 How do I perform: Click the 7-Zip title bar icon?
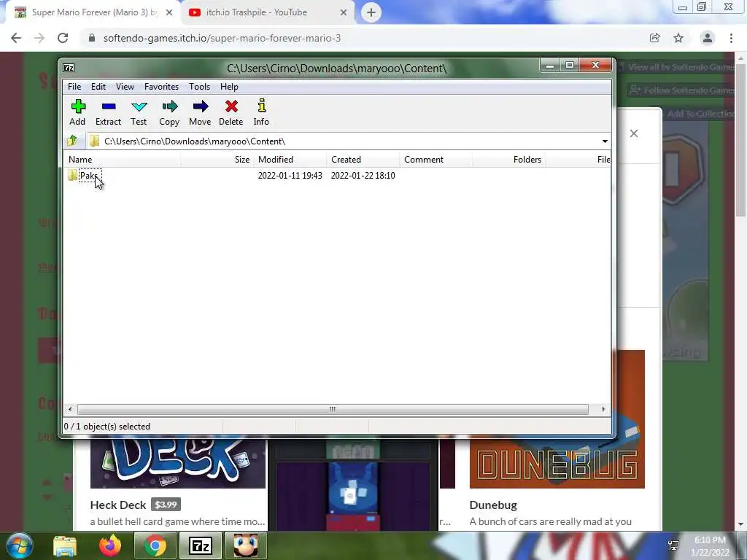point(69,68)
